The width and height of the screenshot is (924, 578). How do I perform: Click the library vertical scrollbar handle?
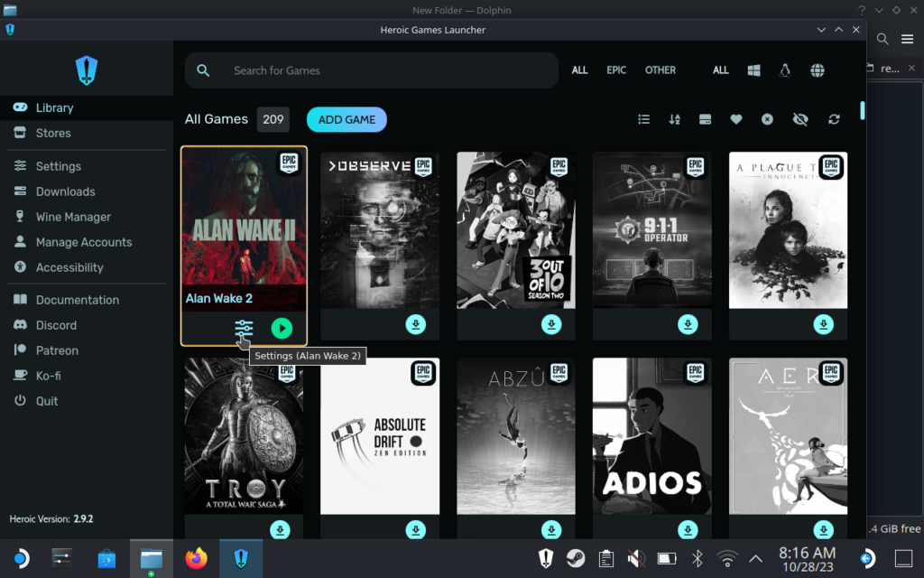[x=862, y=111]
